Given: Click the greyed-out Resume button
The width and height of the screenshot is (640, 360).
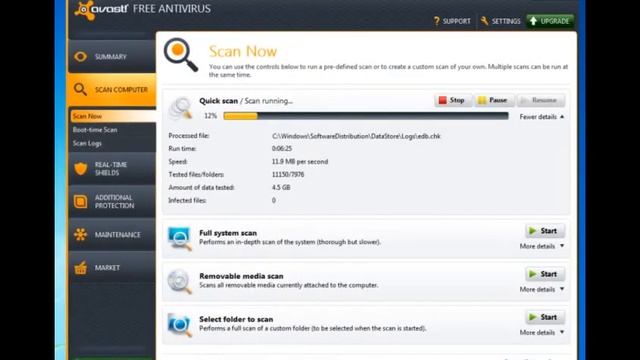Looking at the screenshot, I should point(541,100).
